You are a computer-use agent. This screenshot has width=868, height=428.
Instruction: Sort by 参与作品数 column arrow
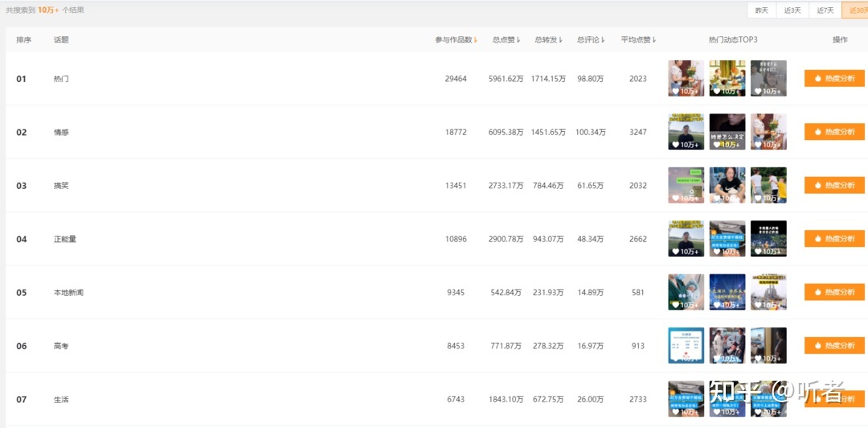[x=476, y=40]
